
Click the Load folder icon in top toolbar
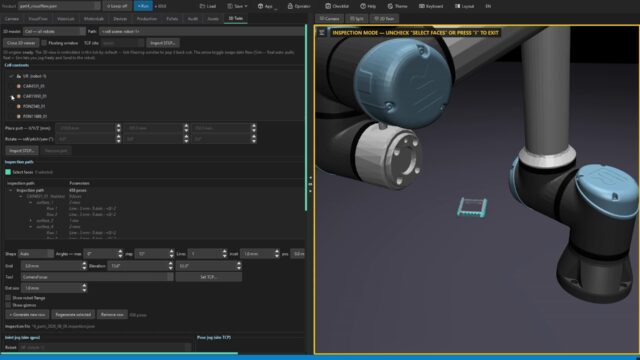[x=202, y=6]
